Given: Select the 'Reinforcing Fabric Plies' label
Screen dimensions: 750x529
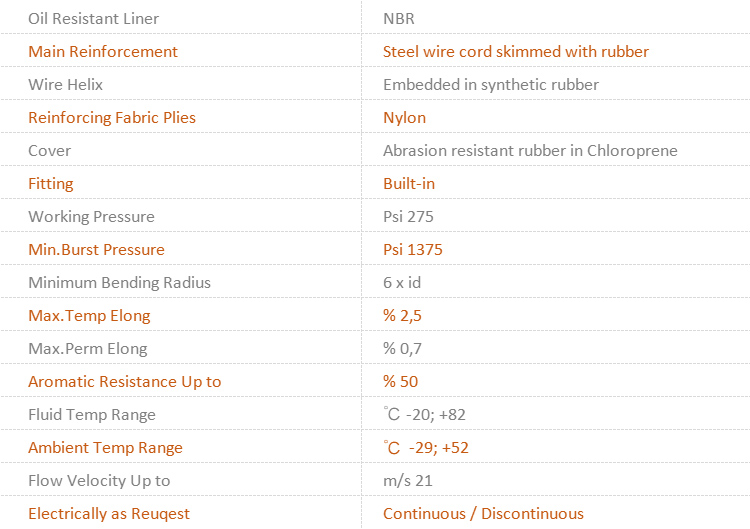Looking at the screenshot, I should (112, 118).
